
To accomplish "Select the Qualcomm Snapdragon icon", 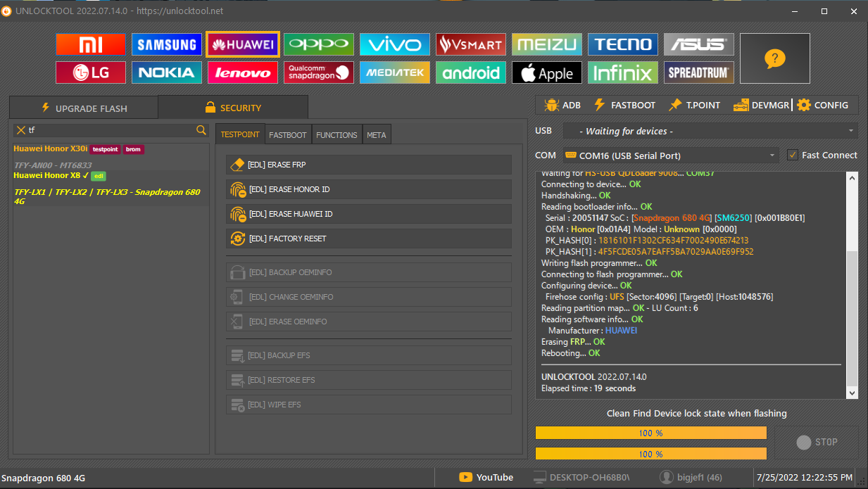I will click(319, 72).
